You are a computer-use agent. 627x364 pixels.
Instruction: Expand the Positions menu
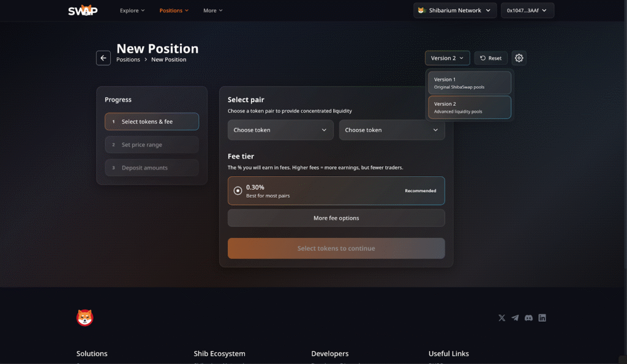point(174,10)
